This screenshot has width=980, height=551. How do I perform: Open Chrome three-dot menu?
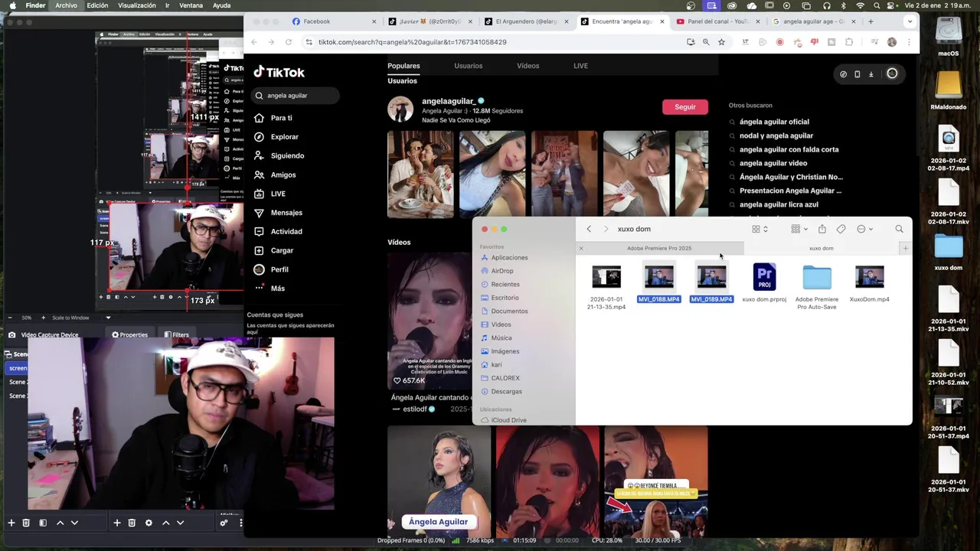click(x=909, y=42)
